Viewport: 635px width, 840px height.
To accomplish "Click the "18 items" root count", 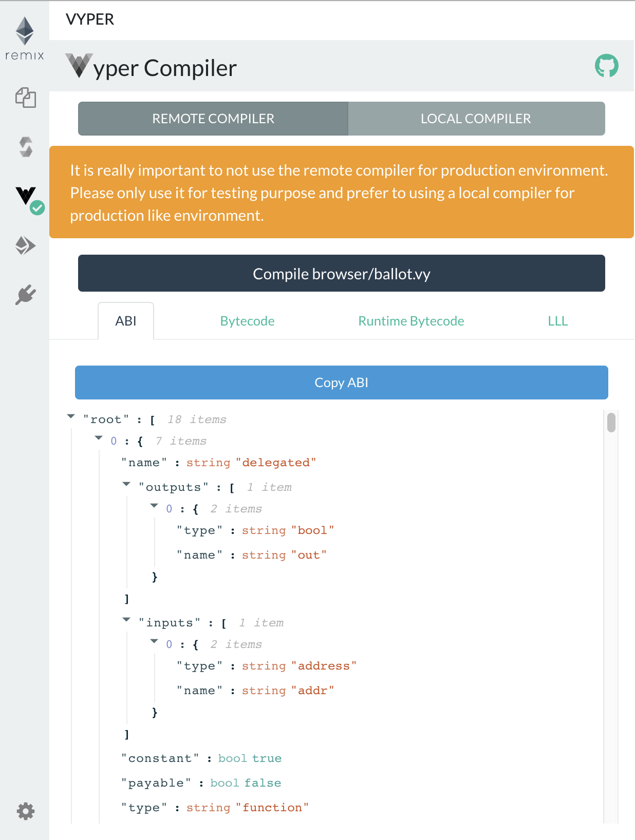I will [x=197, y=419].
